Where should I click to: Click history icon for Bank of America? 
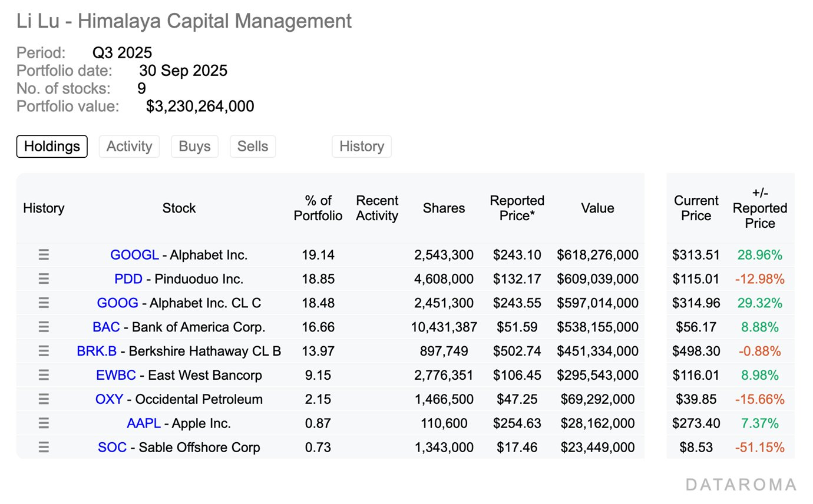pyautogui.click(x=44, y=327)
